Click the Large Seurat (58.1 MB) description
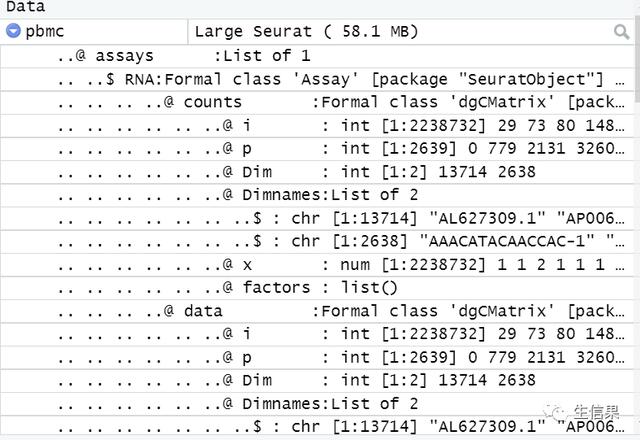Image resolution: width=640 pixels, height=440 pixels. (307, 31)
